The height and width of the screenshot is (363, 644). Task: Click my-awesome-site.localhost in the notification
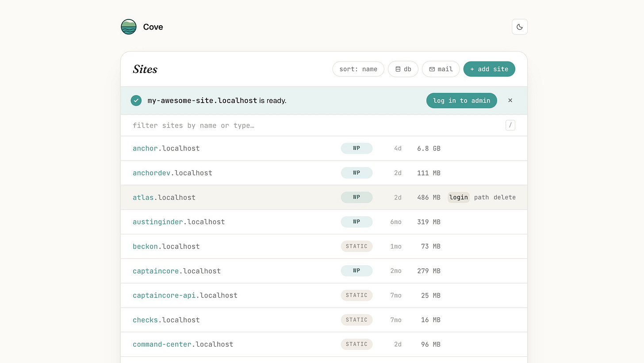tap(202, 100)
